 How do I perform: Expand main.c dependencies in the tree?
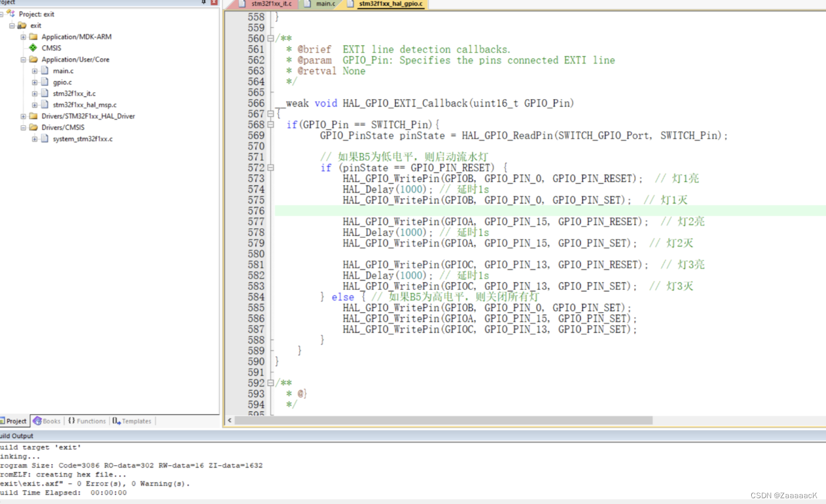pyautogui.click(x=34, y=71)
